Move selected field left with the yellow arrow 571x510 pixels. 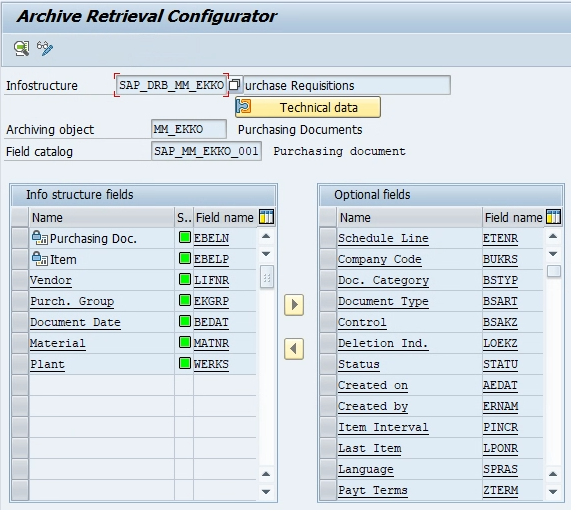[x=294, y=349]
